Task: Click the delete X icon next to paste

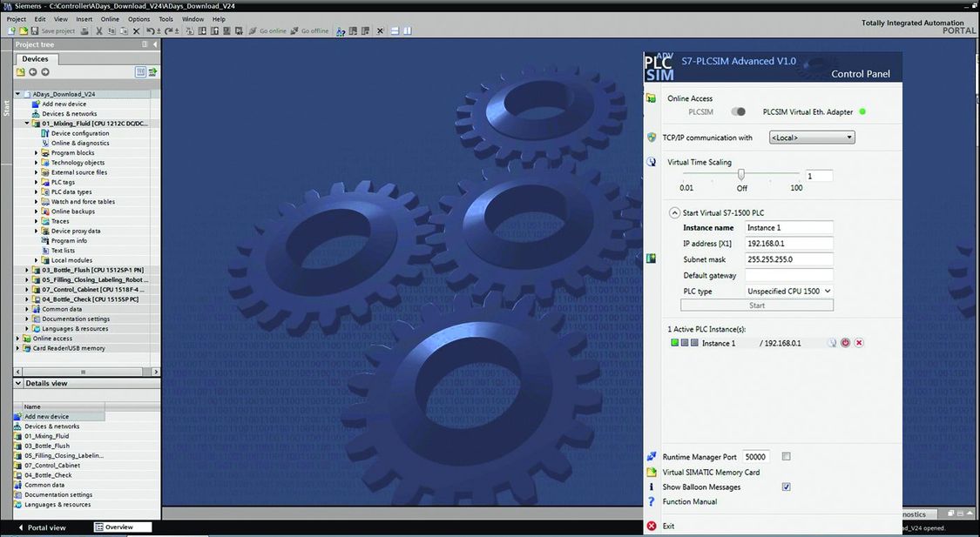Action: coord(136,30)
